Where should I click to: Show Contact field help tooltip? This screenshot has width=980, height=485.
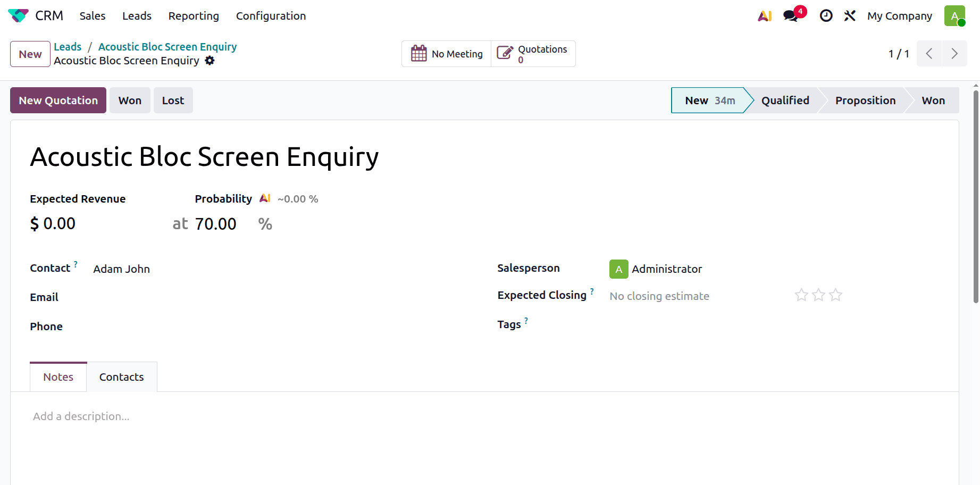pos(76,264)
